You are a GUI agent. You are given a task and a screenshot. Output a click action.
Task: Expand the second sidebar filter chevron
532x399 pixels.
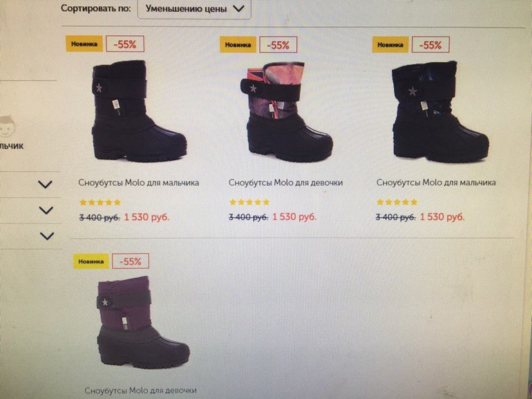[x=46, y=210]
